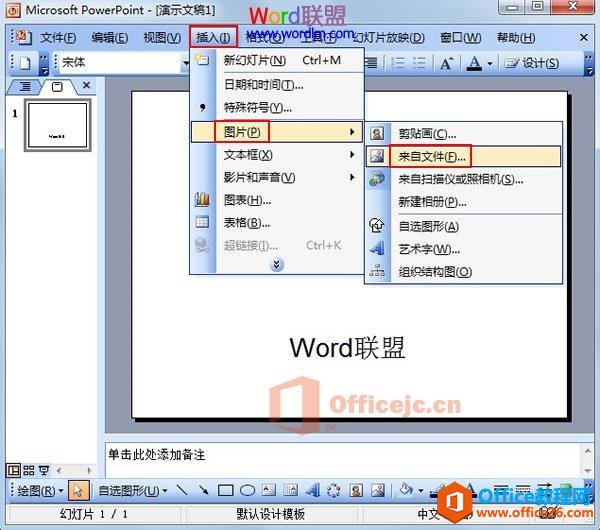Choose 表格(B) Table menu entry
Viewport: 600px width, 530px height.
277,222
